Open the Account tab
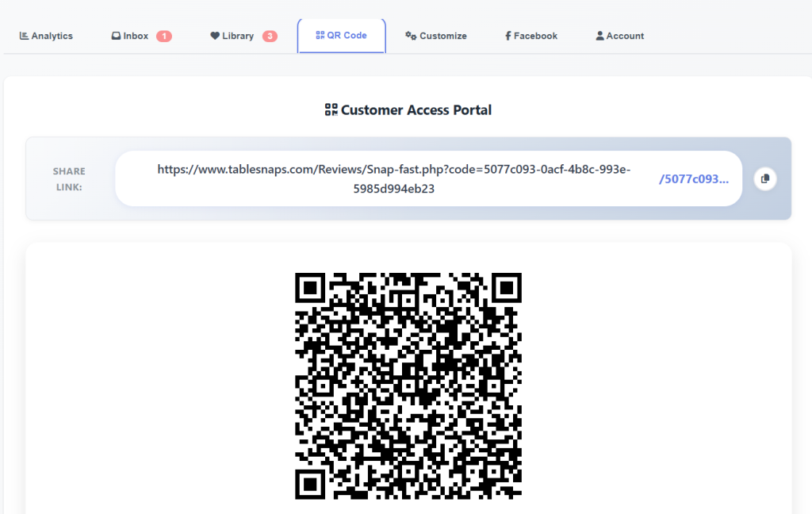 (x=620, y=36)
